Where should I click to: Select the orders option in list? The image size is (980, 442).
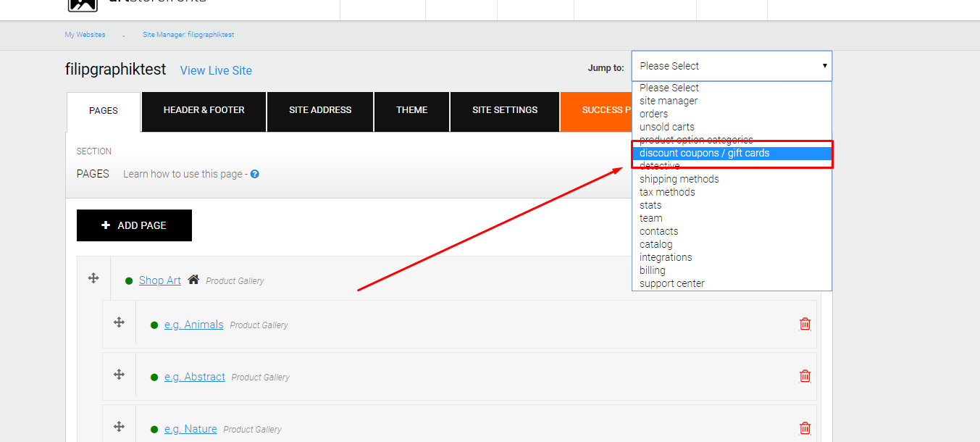click(653, 114)
